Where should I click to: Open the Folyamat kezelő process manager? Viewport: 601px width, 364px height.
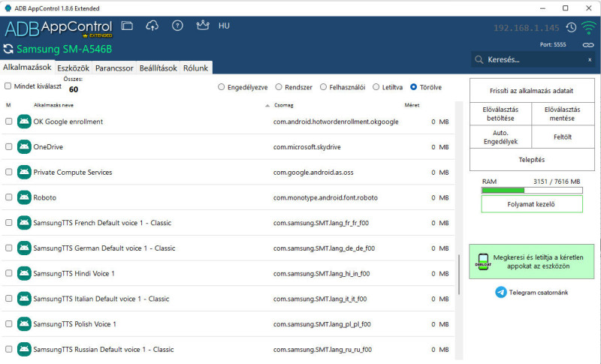click(532, 204)
